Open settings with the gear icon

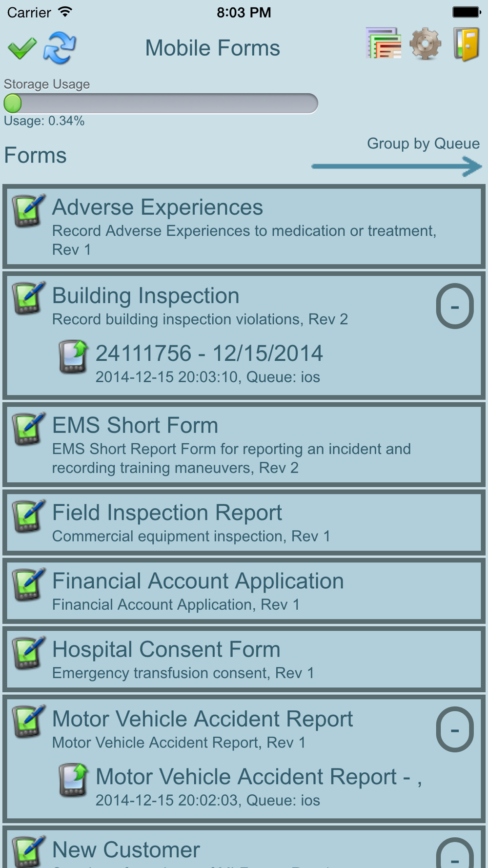[425, 44]
